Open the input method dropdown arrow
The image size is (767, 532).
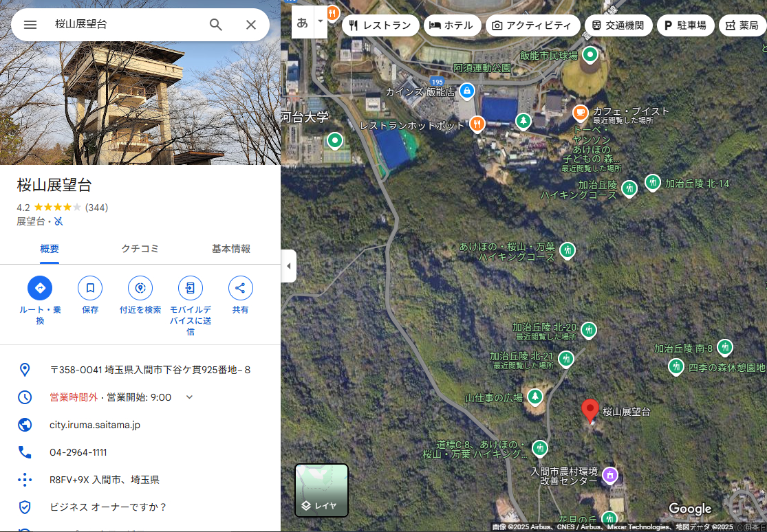pyautogui.click(x=321, y=21)
